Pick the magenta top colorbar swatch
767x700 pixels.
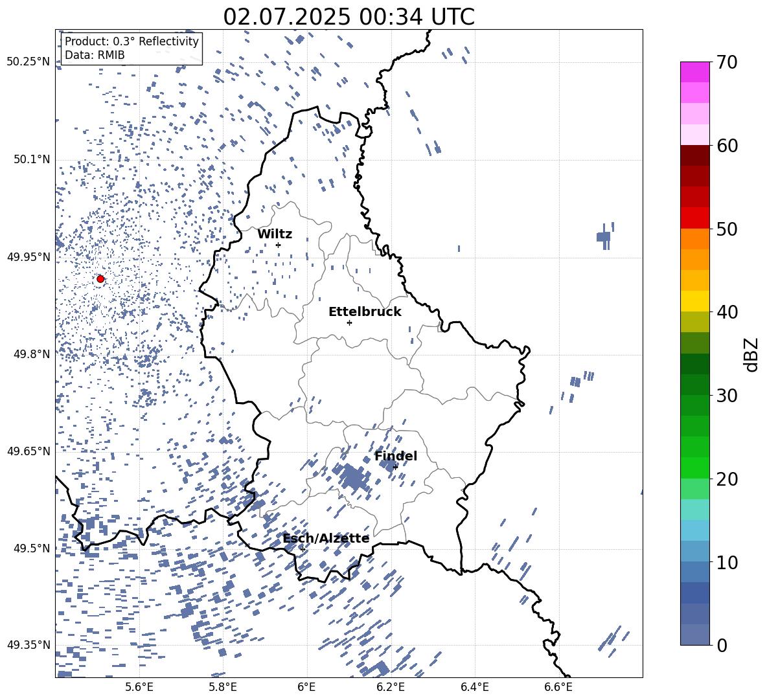click(695, 72)
